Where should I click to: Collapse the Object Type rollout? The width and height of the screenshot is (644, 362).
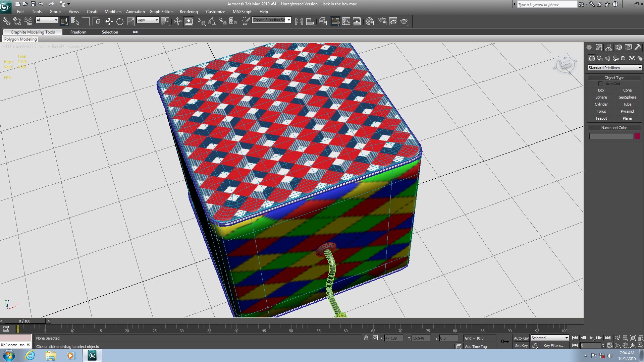614,78
